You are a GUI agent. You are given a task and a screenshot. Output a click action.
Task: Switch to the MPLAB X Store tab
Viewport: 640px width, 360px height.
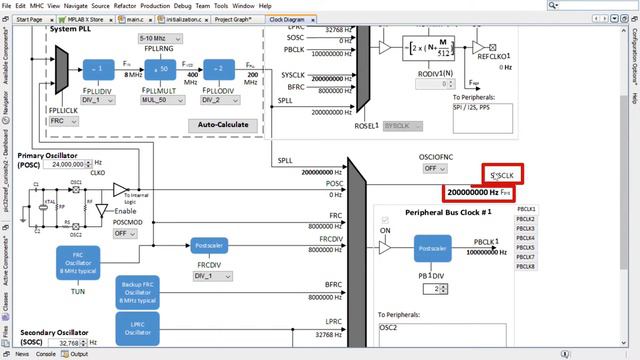(x=85, y=19)
